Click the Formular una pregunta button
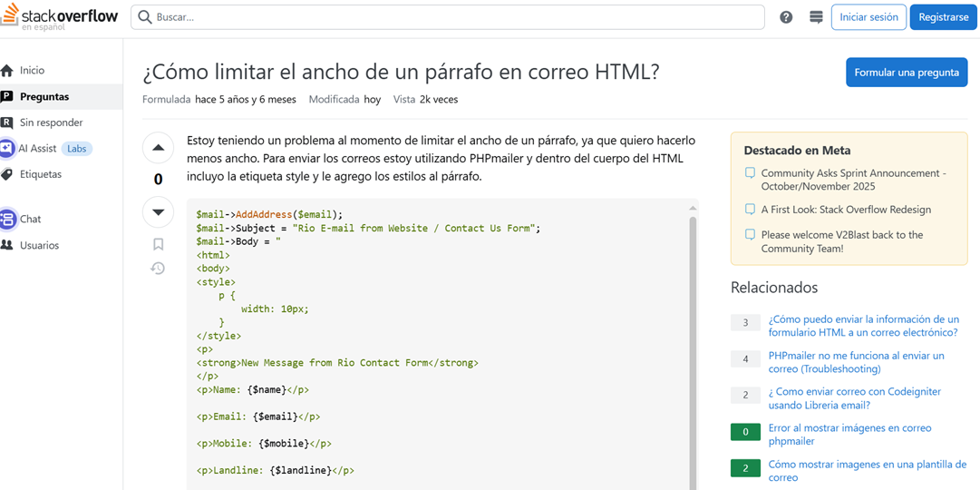 [906, 73]
